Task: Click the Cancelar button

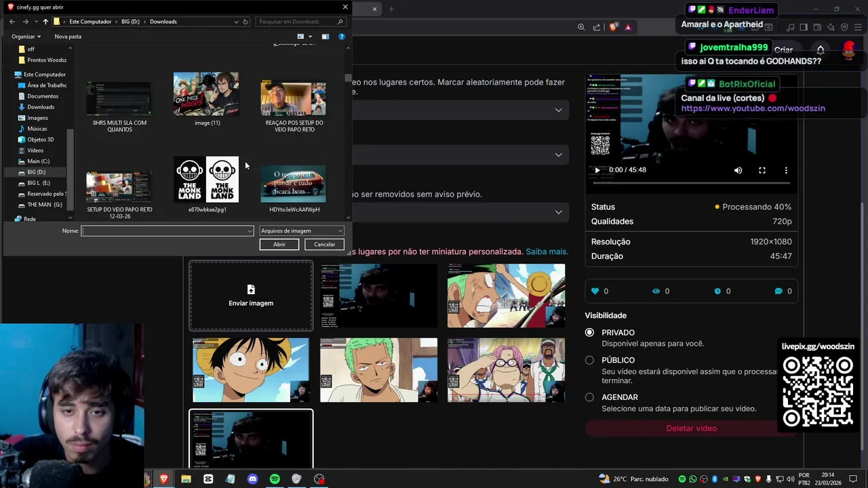Action: point(324,244)
